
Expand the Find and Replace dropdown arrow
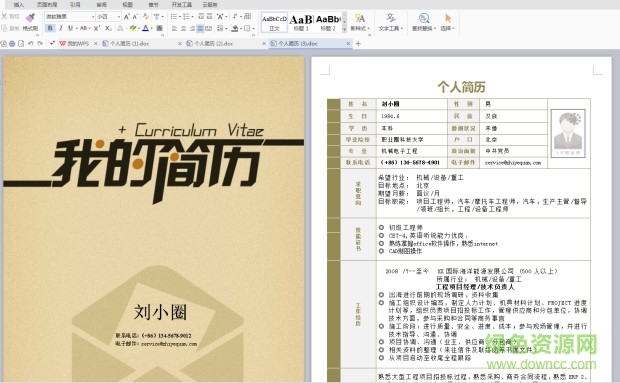435,28
